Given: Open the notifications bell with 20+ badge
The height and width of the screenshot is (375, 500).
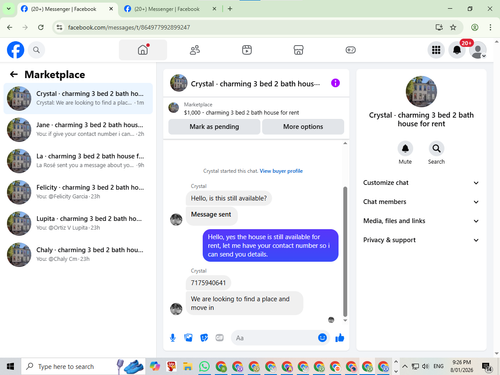Looking at the screenshot, I should pos(457,50).
